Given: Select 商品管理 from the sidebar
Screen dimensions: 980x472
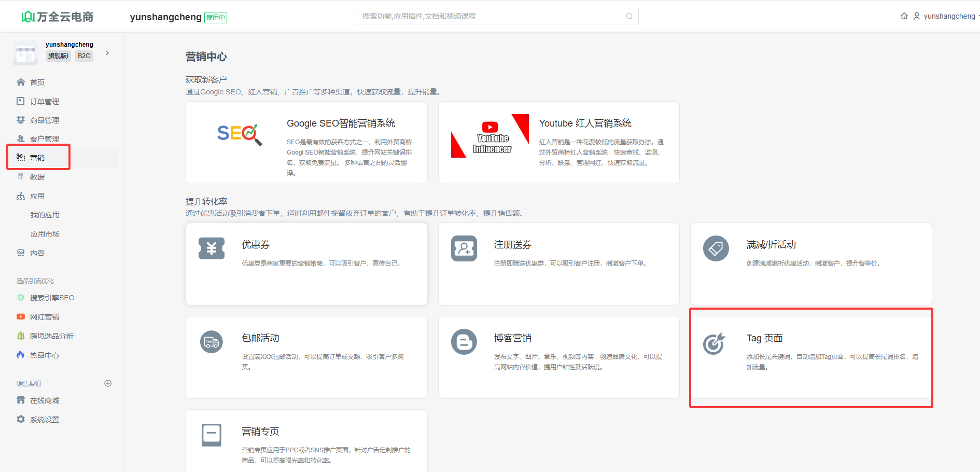Looking at the screenshot, I should pos(44,120).
